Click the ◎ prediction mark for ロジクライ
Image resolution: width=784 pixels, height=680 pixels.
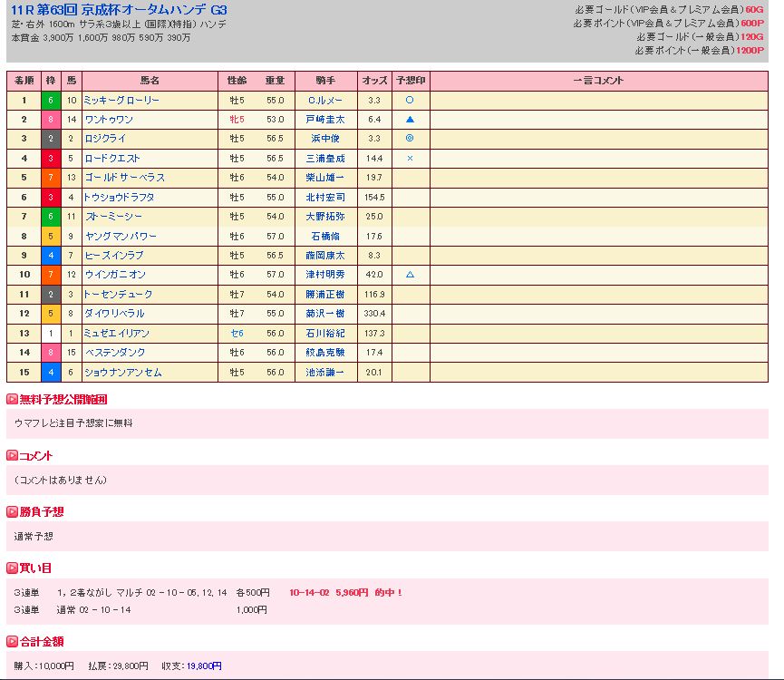click(x=410, y=139)
